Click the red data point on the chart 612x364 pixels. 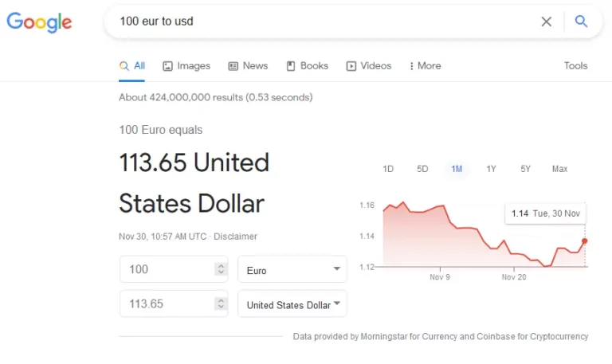584,241
